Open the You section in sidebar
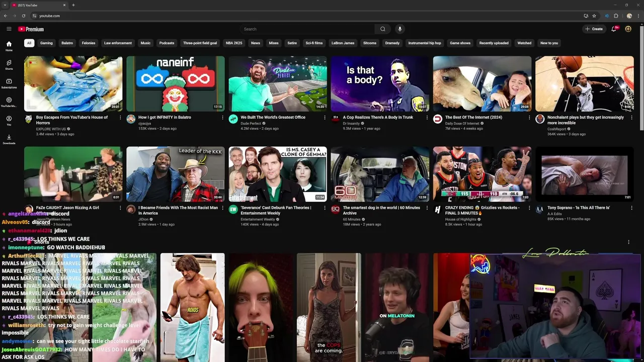Viewport: 644px width, 362px height. pyautogui.click(x=9, y=121)
